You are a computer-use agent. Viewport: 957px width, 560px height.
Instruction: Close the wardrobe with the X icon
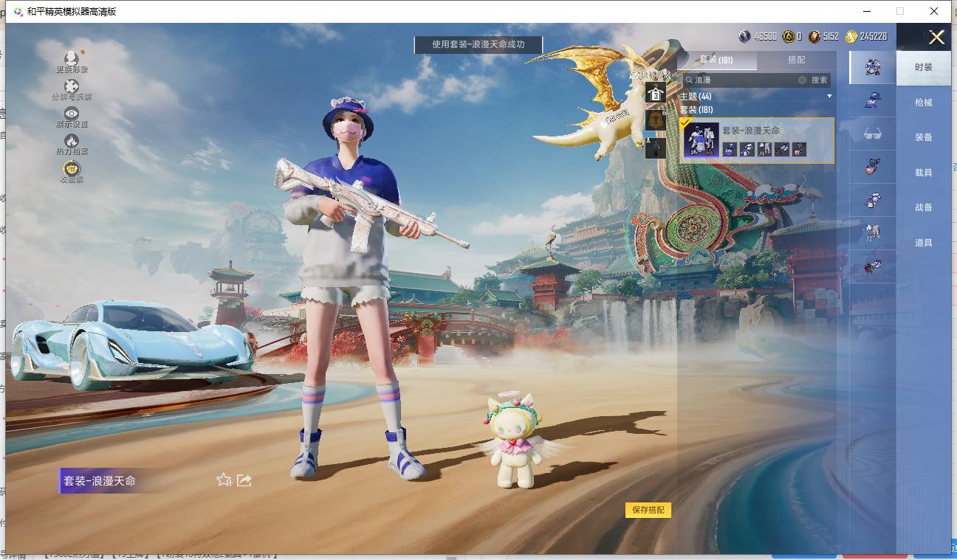tap(936, 38)
